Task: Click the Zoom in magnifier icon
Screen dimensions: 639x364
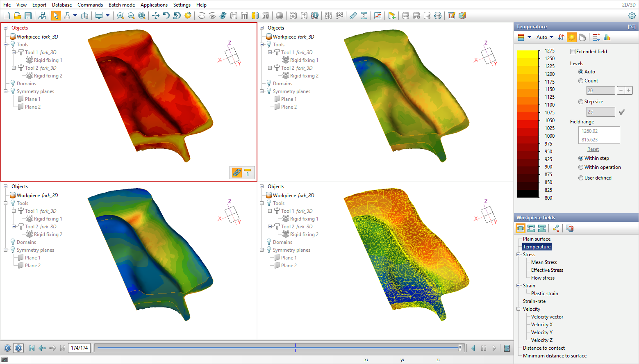Action: pyautogui.click(x=120, y=16)
